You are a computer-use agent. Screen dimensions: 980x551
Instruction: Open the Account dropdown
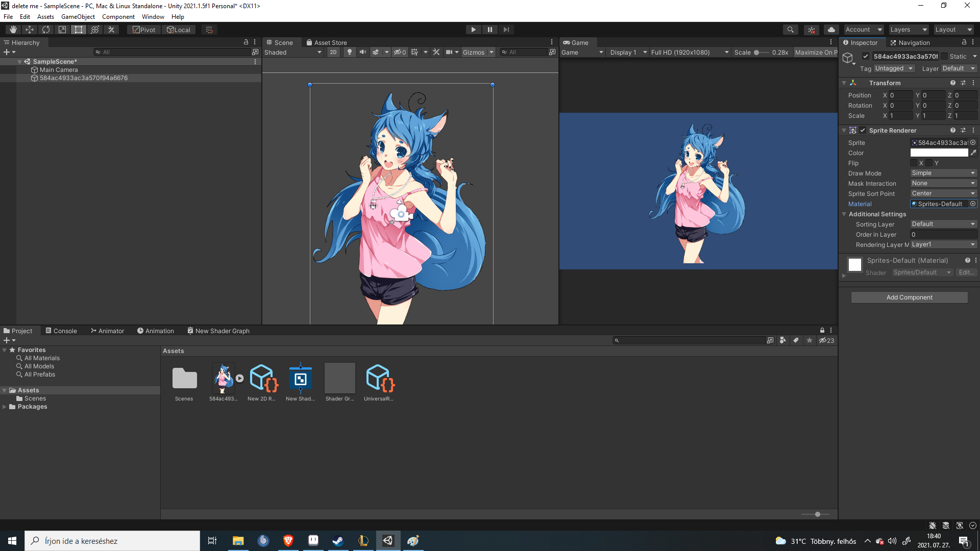(863, 30)
